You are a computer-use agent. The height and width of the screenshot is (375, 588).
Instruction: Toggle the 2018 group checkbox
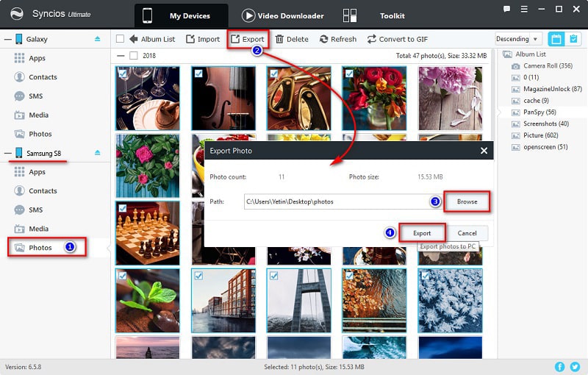tap(134, 55)
